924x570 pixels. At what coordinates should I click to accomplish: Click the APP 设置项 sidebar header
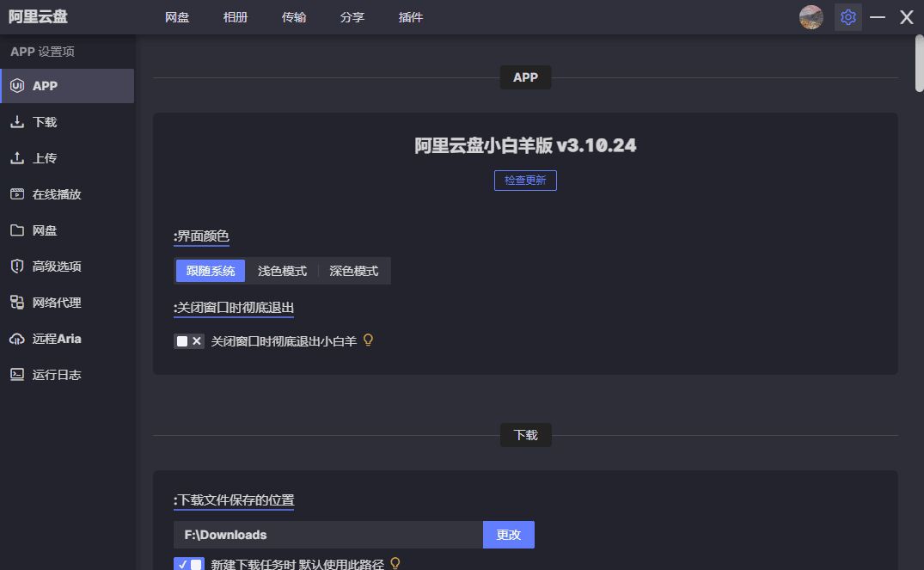(42, 52)
